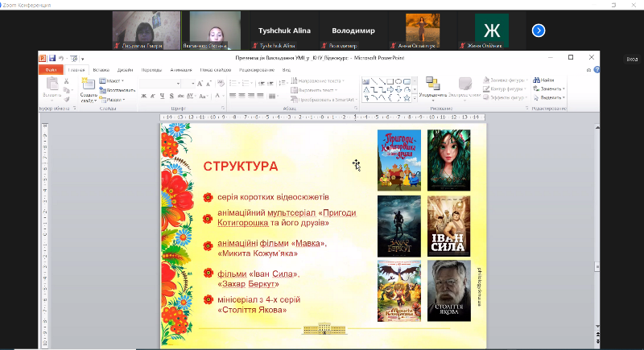
Task: Toggle bold text formatting
Action: pyautogui.click(x=143, y=97)
